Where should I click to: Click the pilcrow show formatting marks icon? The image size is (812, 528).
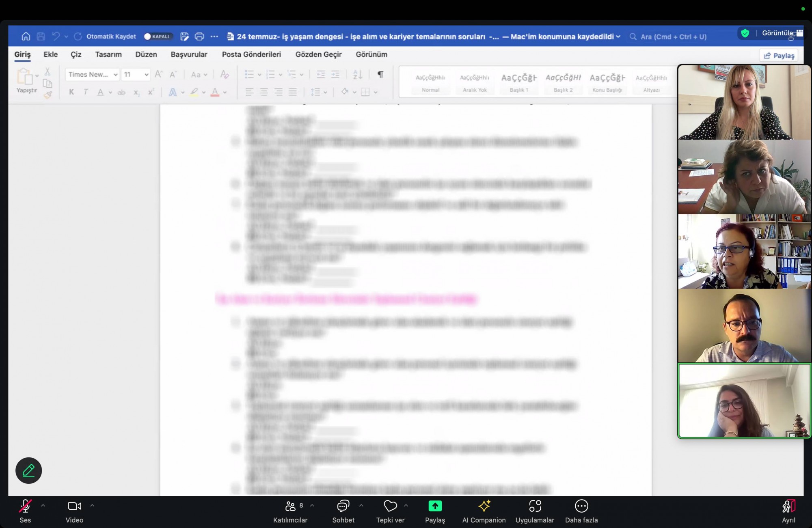(380, 74)
